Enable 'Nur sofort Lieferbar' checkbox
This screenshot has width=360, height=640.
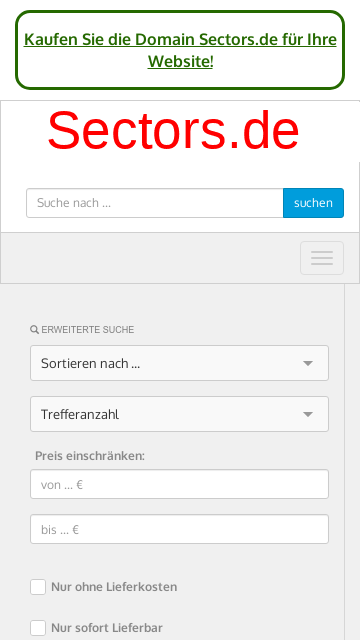(38, 628)
